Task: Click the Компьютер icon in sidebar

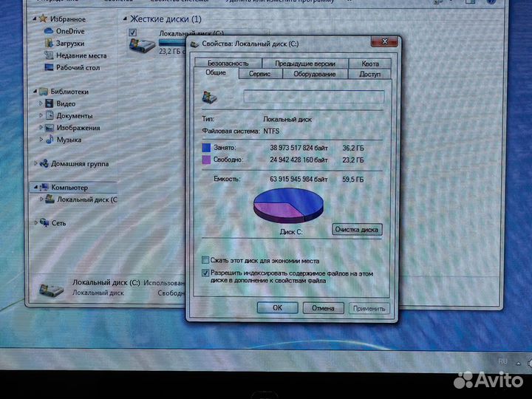Action: point(44,187)
